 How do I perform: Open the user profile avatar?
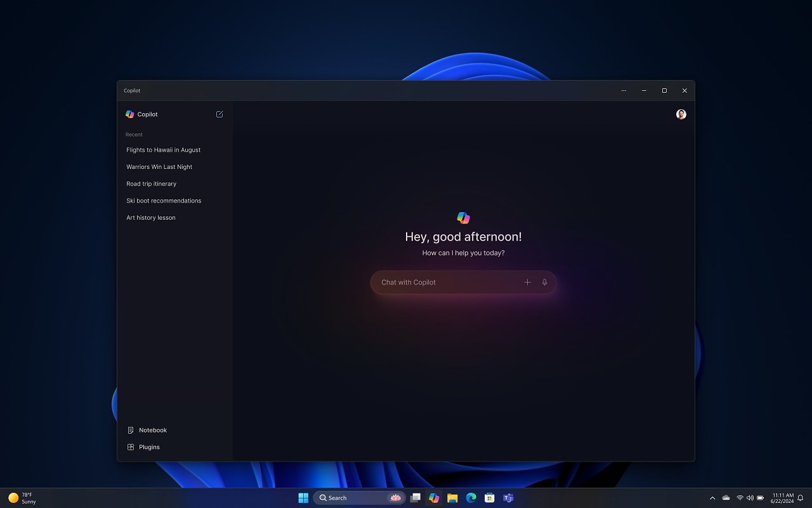pyautogui.click(x=681, y=114)
